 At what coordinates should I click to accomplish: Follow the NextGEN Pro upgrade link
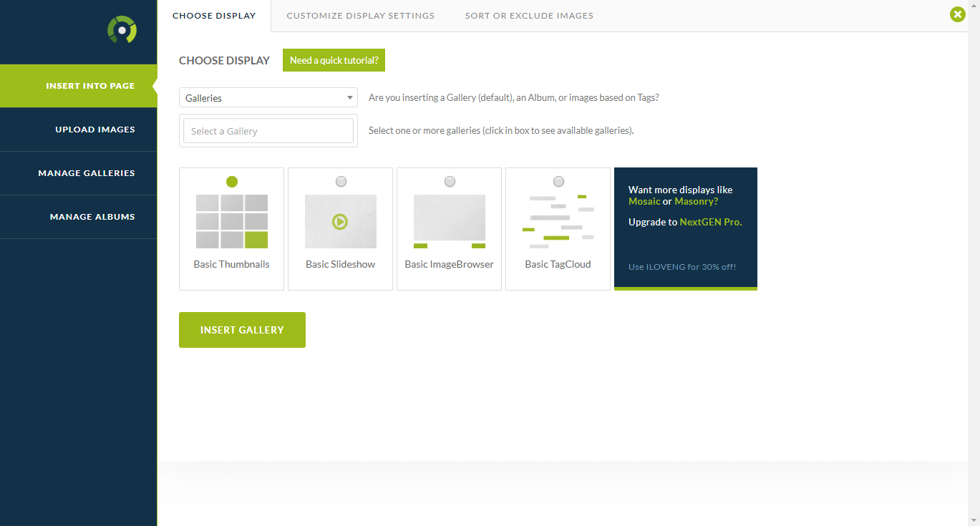710,222
